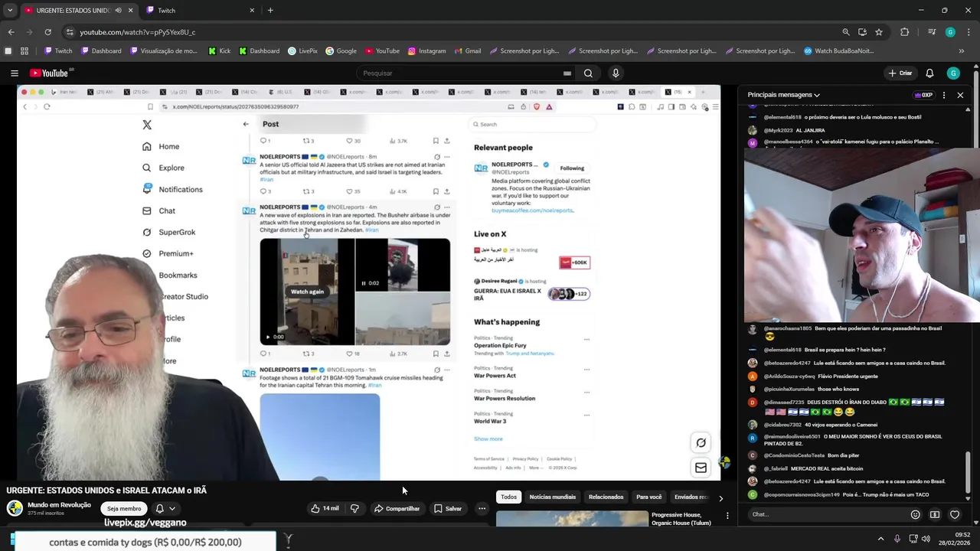Open the YouTube bookmark in bookmarks bar

click(x=382, y=51)
